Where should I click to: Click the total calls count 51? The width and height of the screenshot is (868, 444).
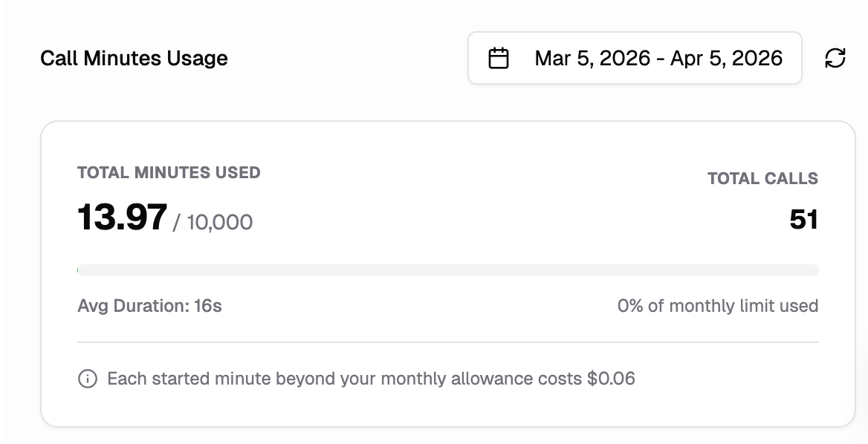(803, 220)
